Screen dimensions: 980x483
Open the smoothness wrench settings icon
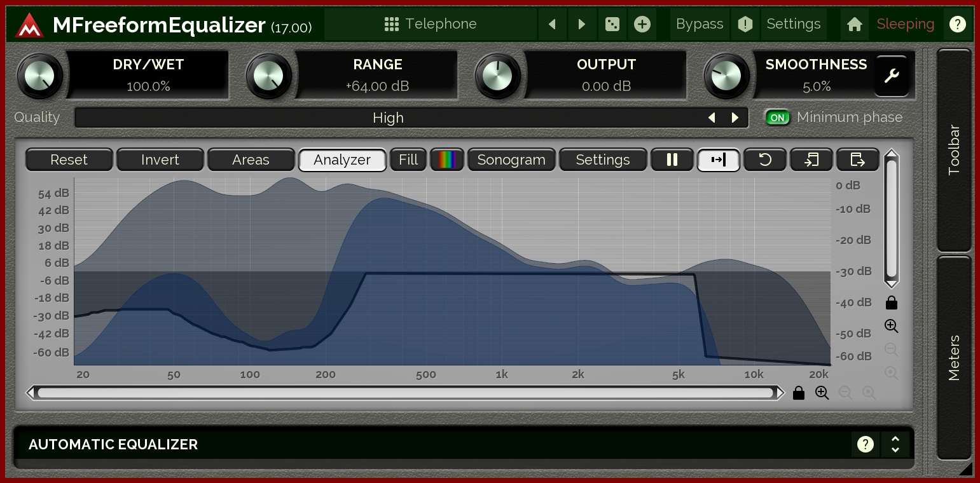coord(892,76)
